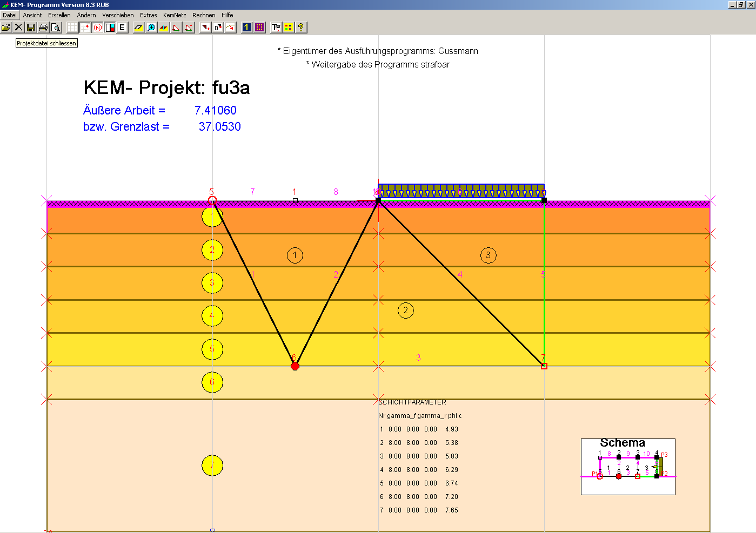The width and height of the screenshot is (756, 533).
Task: Select the red triangle with plus tool
Action: (x=189, y=27)
